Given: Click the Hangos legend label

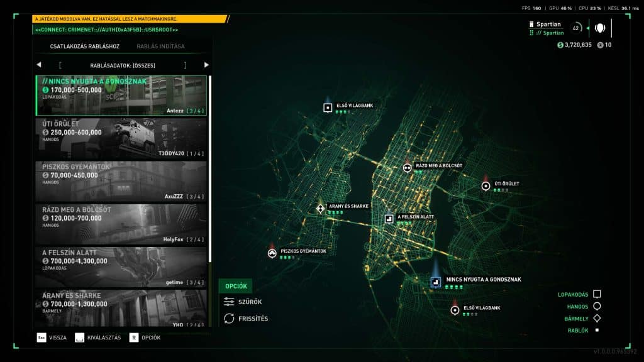Looking at the screenshot, I should (x=577, y=307).
